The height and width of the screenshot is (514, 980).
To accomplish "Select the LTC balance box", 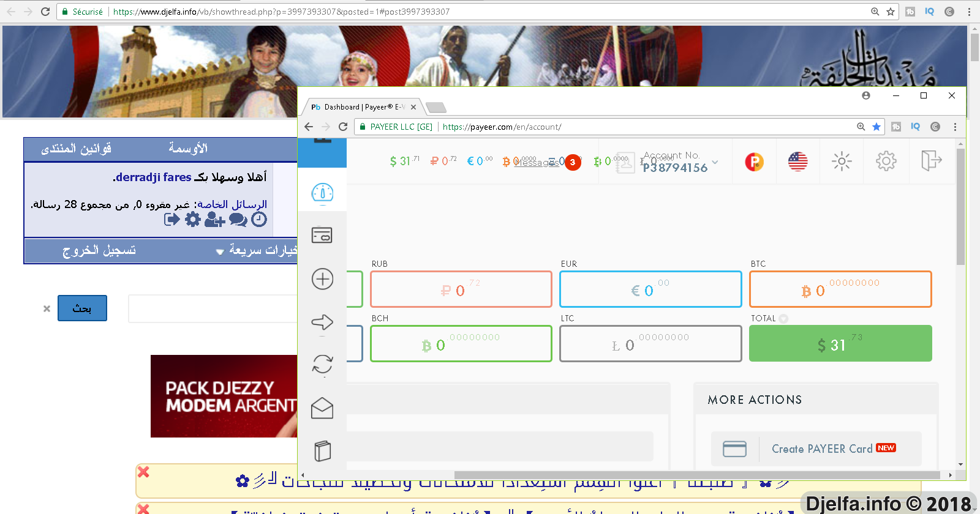I will (x=650, y=343).
